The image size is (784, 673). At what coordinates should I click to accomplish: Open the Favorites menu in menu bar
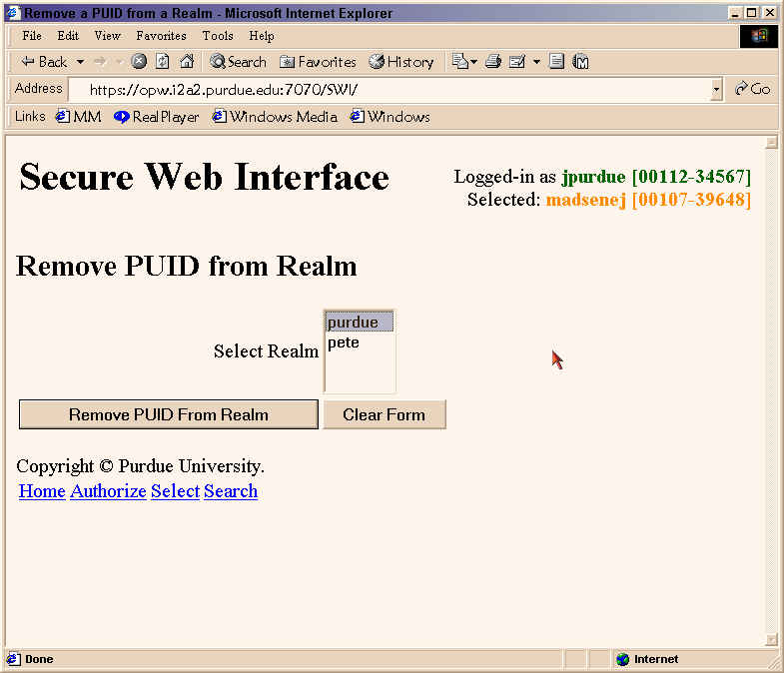[161, 36]
